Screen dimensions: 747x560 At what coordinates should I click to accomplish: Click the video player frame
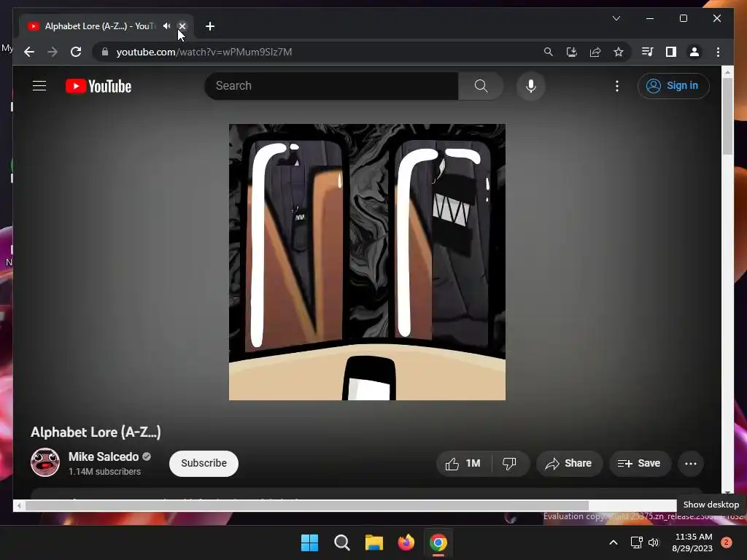(367, 262)
